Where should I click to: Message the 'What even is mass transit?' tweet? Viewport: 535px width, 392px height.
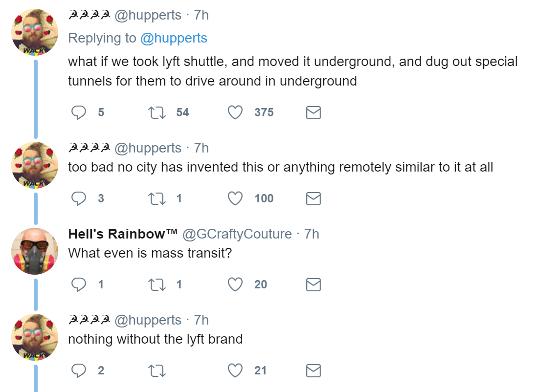pyautogui.click(x=313, y=284)
